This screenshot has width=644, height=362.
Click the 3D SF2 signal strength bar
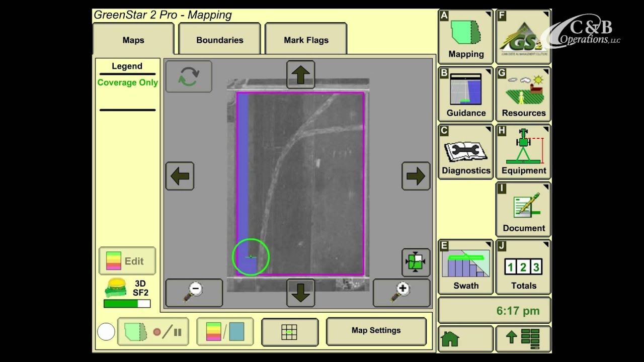tap(127, 304)
